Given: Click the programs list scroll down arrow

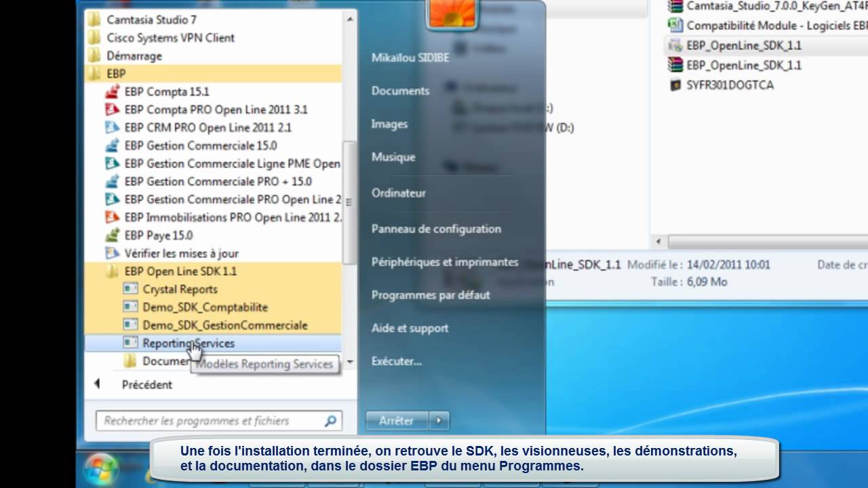Looking at the screenshot, I should point(350,362).
